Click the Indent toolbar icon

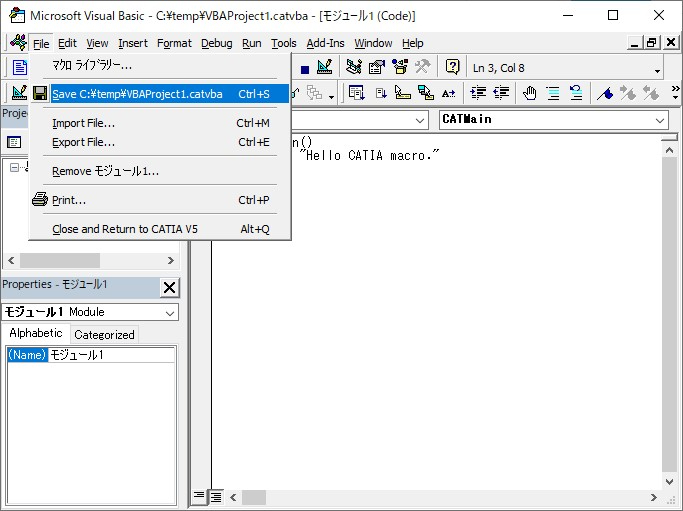click(x=477, y=93)
